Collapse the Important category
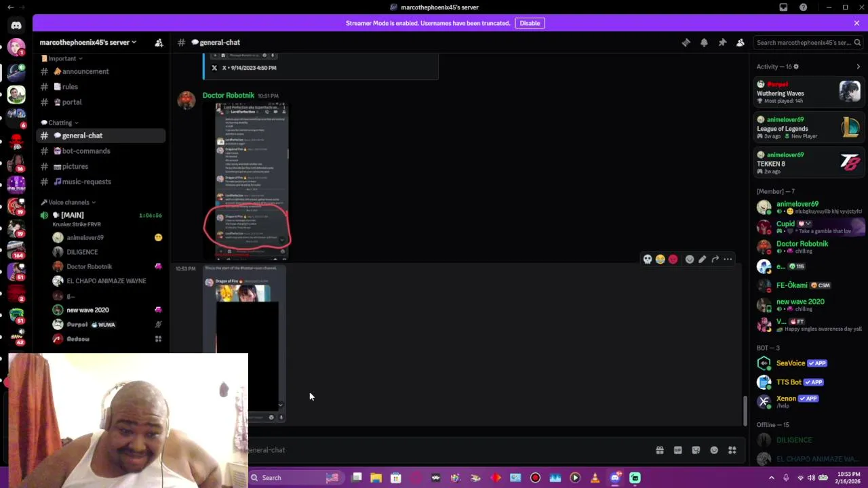Screen dimensions: 868x488 pos(62,58)
